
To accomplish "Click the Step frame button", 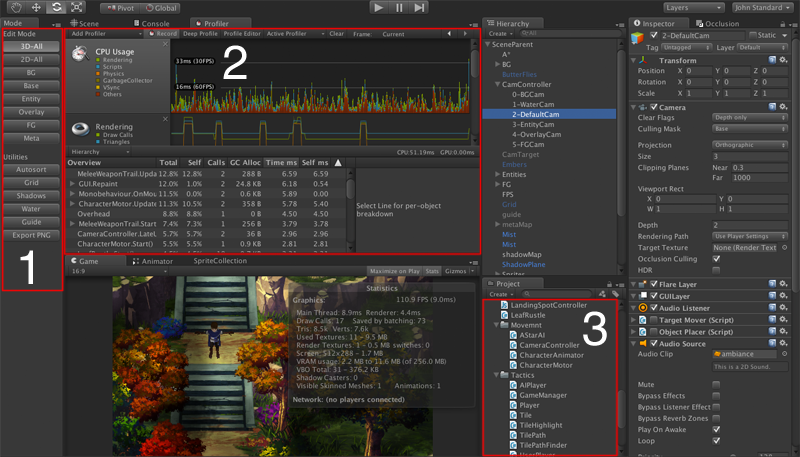I will pyautogui.click(x=419, y=8).
